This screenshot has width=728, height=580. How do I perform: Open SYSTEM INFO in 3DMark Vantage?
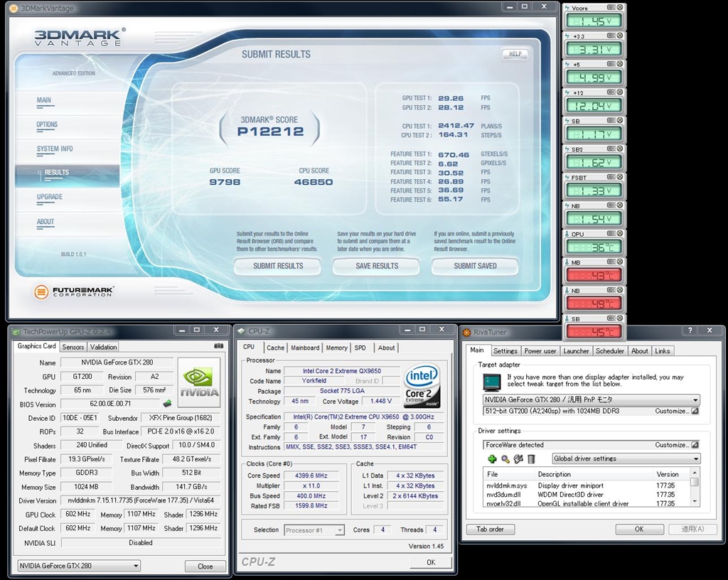[x=55, y=149]
